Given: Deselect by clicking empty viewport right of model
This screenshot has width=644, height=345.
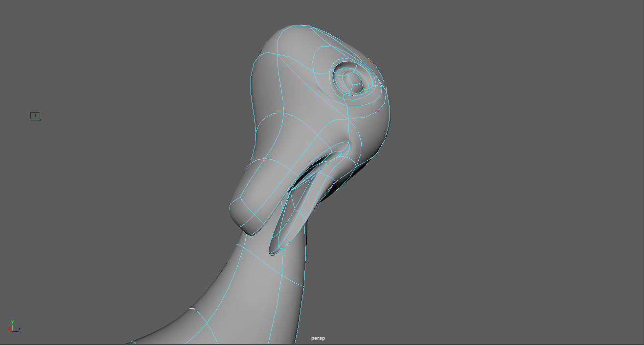Looking at the screenshot, I should coord(514,172).
